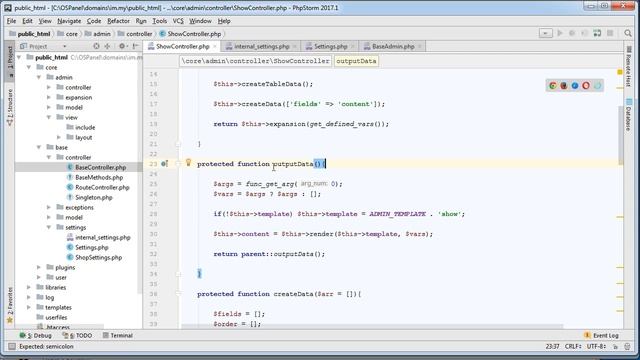Switch to the BaseAdmin.php tab
The image size is (640, 360).
(393, 47)
